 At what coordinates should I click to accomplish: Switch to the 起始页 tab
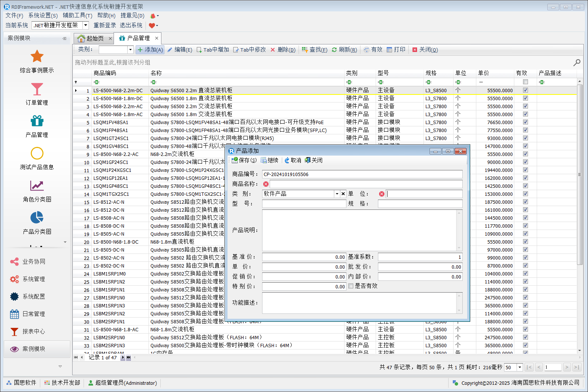pos(91,38)
